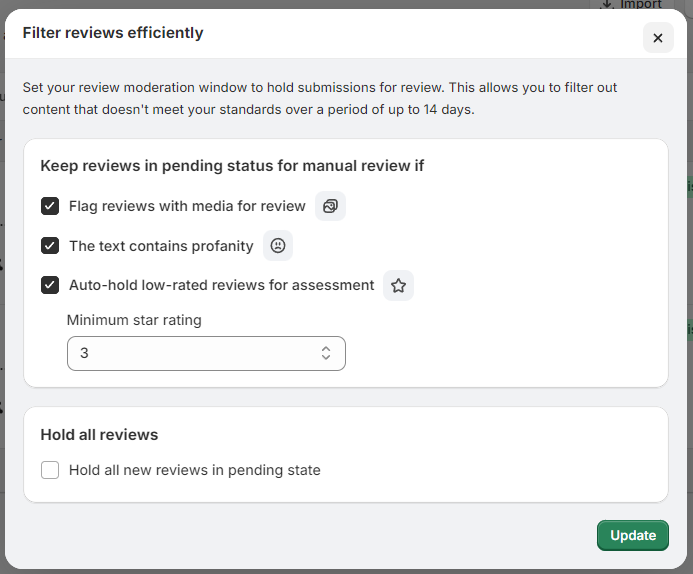Close the Filter reviews dialog with X

point(657,38)
